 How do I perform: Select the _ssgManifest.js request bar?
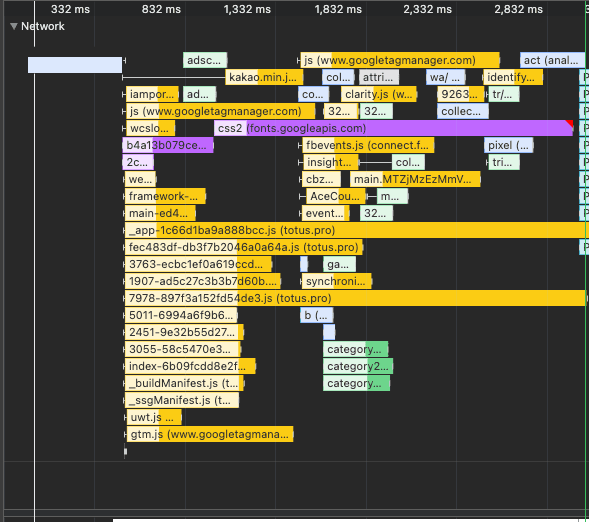[182, 400]
